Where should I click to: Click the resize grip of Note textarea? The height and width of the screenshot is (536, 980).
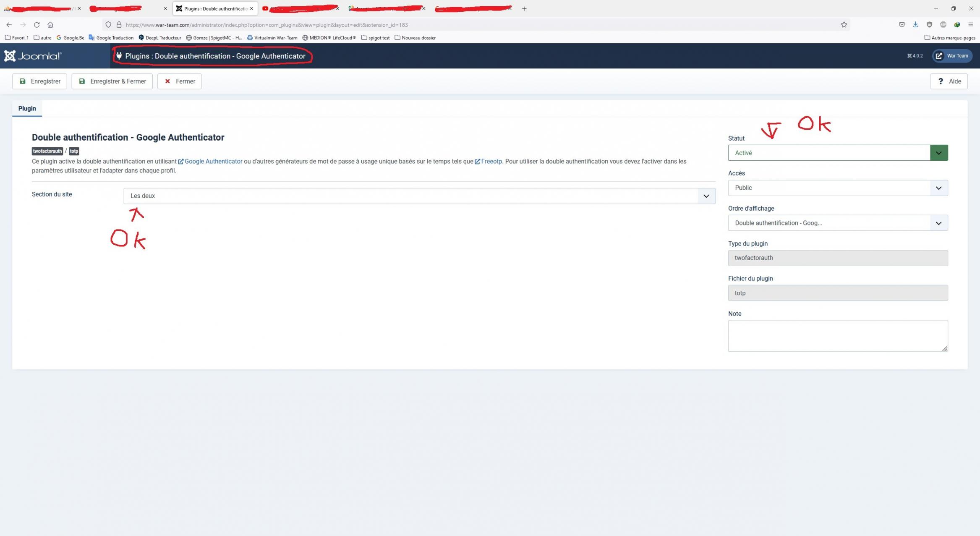tap(944, 348)
